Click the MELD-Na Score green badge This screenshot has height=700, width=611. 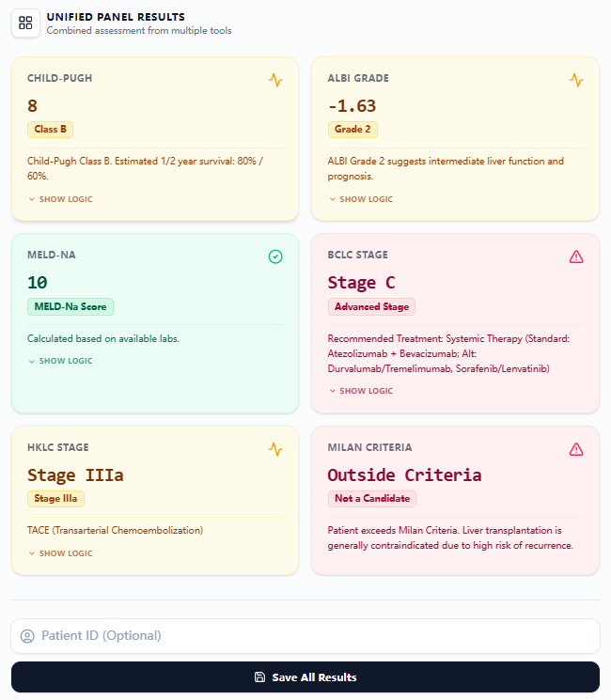point(70,306)
